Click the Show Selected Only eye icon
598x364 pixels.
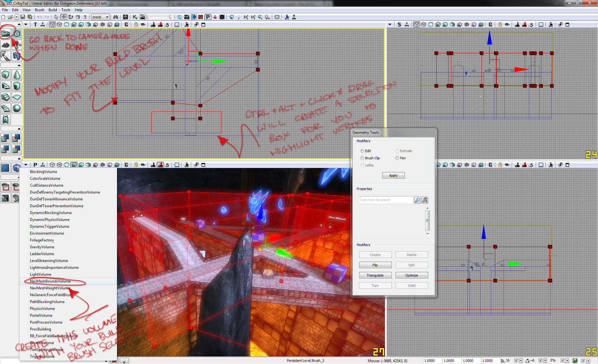tap(6, 187)
